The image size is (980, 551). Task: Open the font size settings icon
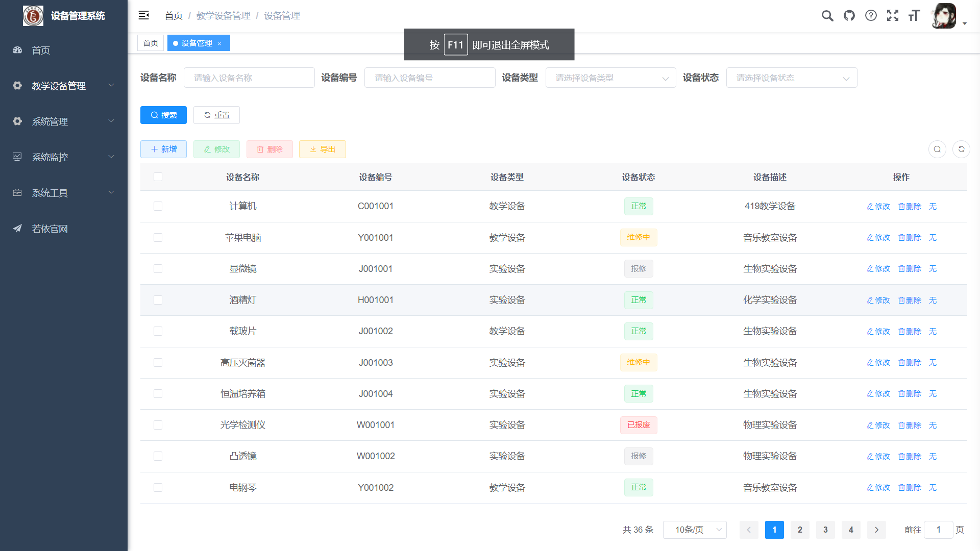coord(914,16)
